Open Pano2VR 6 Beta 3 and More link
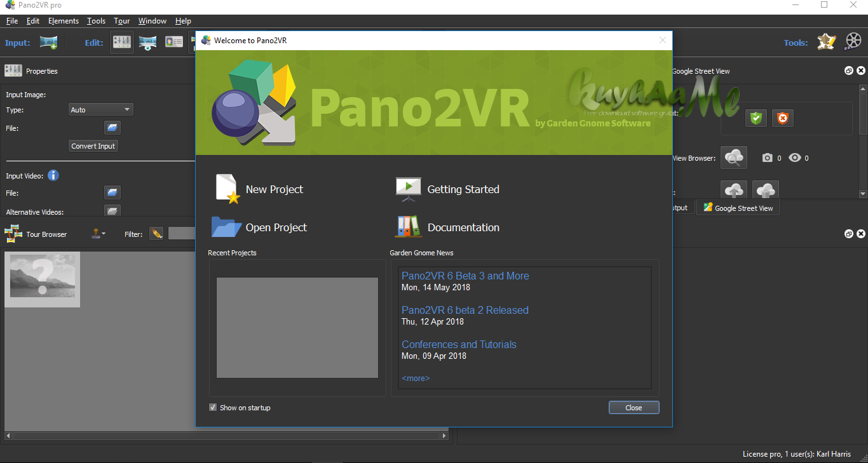This screenshot has height=463, width=868. pos(465,276)
